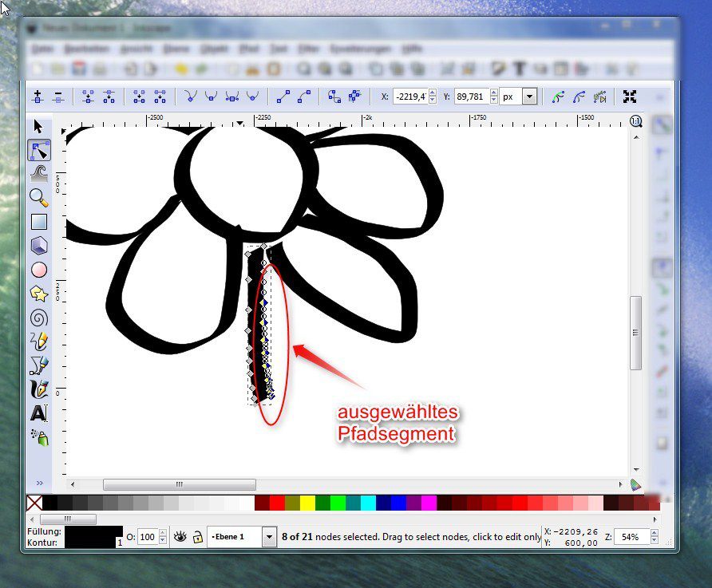Image resolution: width=712 pixels, height=588 pixels.
Task: Click the black color swatch in the palette
Action: point(49,503)
